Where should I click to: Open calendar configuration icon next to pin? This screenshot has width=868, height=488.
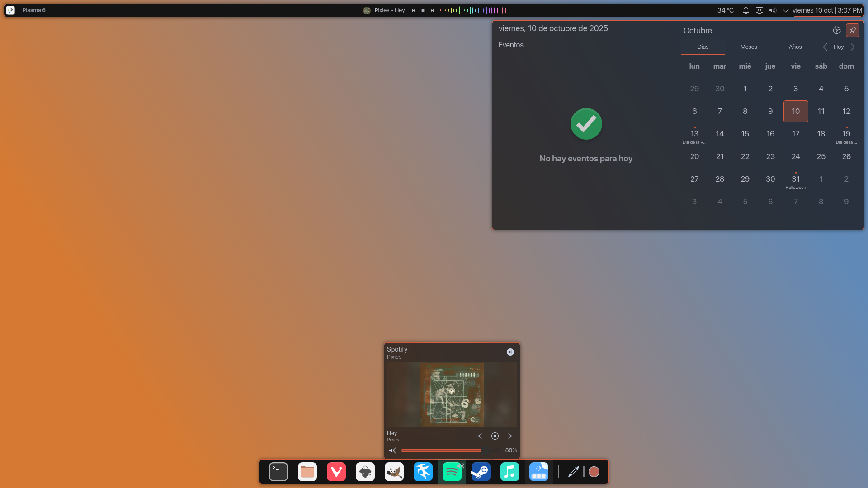coord(837,30)
